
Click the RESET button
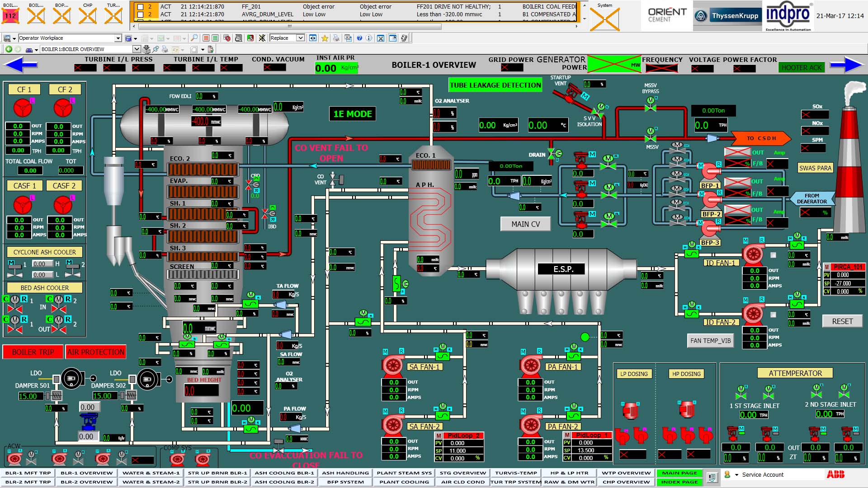pos(842,321)
